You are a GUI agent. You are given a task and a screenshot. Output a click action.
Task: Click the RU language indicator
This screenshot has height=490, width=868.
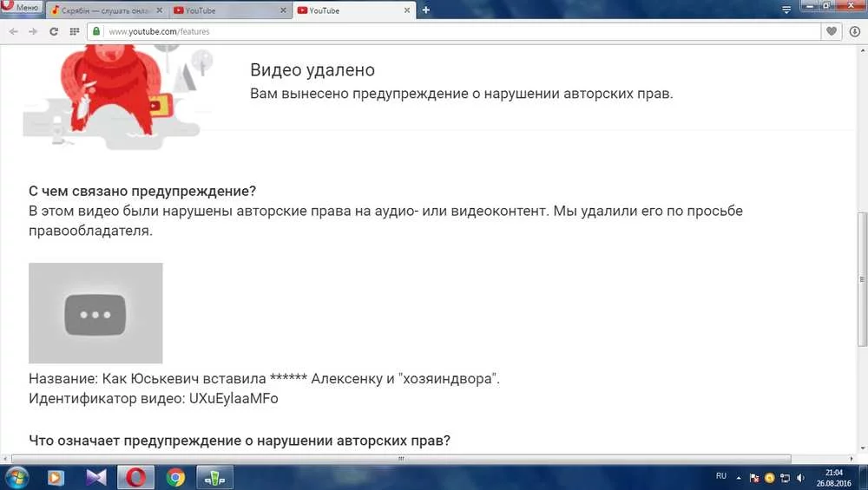[720, 476]
